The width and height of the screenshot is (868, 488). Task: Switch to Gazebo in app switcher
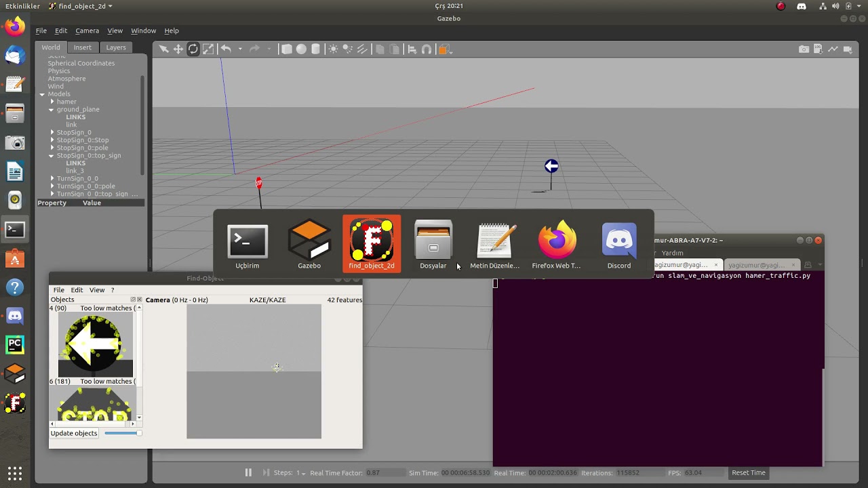point(309,244)
